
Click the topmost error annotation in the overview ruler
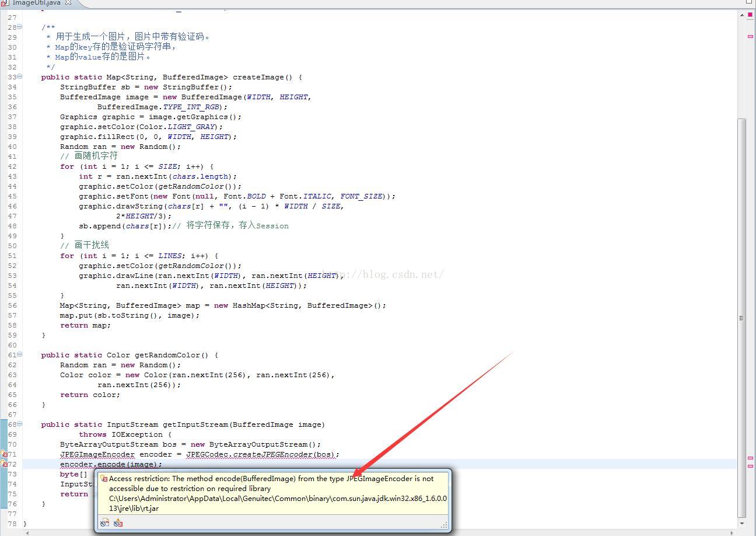[750, 36]
